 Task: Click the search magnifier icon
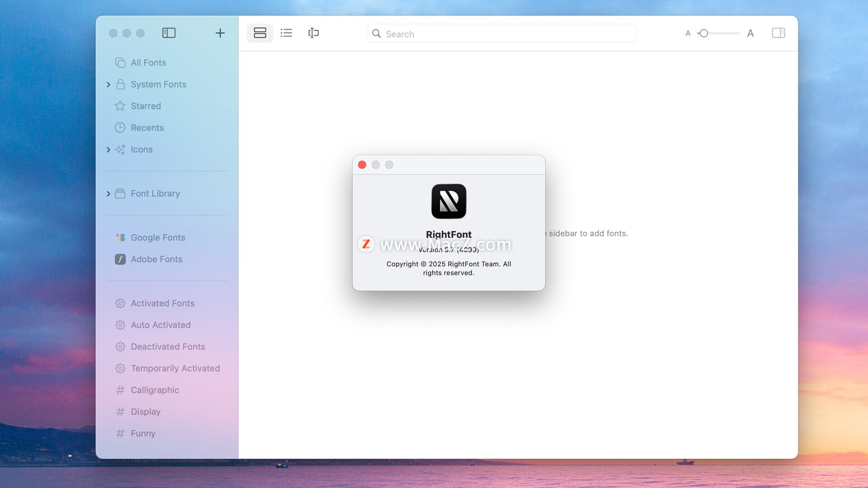click(x=376, y=33)
